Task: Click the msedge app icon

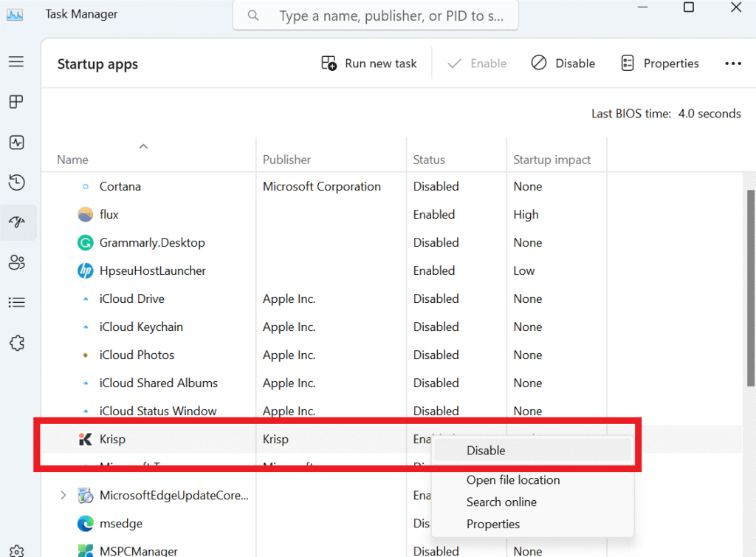Action: coord(86,523)
